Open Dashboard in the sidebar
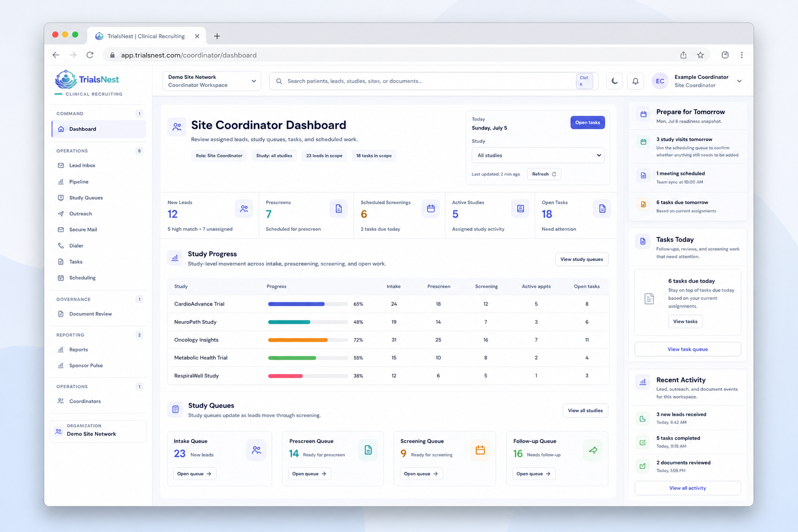This screenshot has height=532, width=798. (99, 129)
